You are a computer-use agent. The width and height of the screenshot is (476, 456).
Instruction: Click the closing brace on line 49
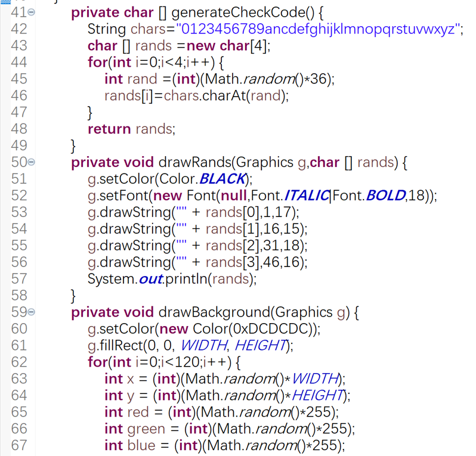(73, 146)
